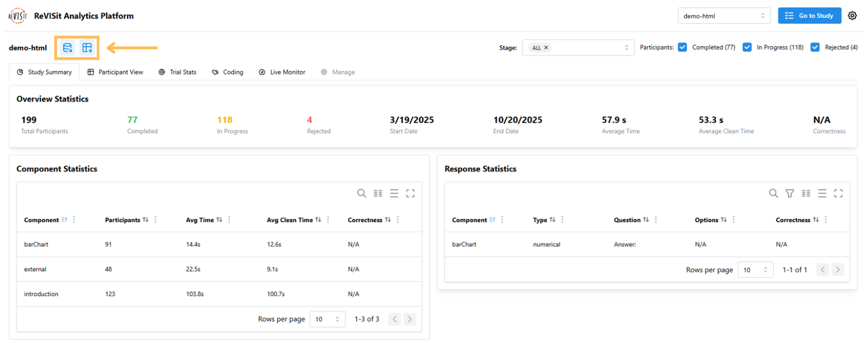Viewport: 868px width, 343px height.
Task: Switch to the Participant View tab
Action: (115, 72)
